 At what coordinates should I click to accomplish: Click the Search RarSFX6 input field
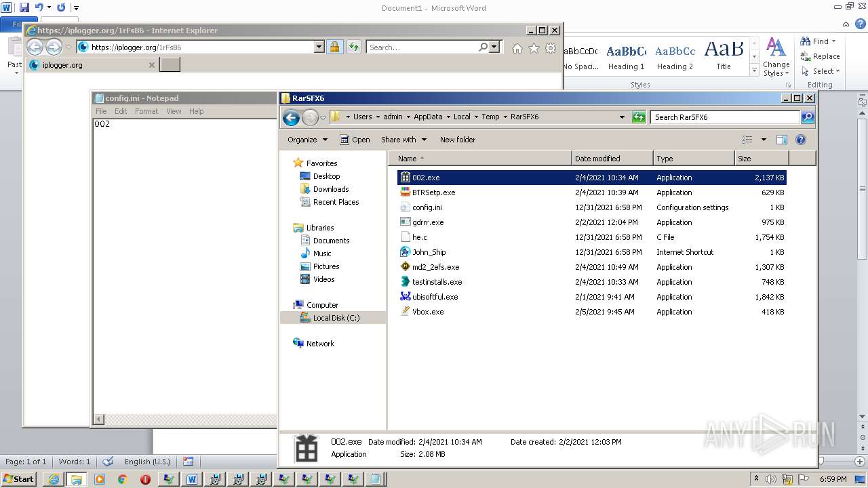tap(725, 117)
